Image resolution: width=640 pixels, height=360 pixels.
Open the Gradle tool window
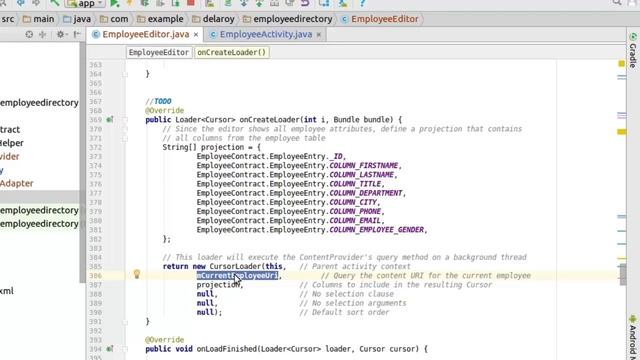pyautogui.click(x=633, y=51)
